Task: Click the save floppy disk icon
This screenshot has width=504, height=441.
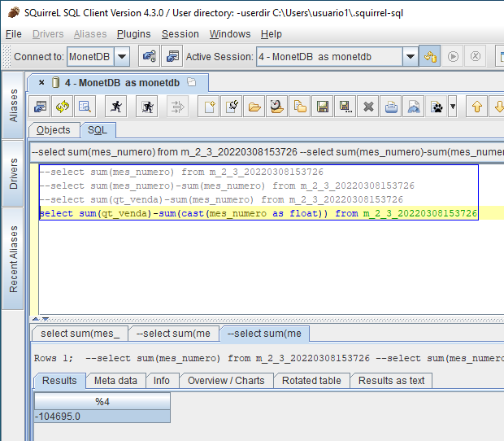Action: pos(323,106)
